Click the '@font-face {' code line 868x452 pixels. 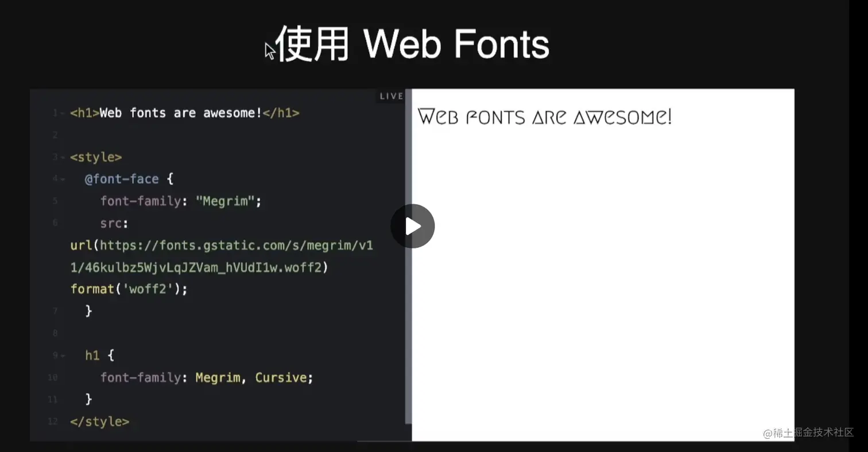[x=129, y=179]
